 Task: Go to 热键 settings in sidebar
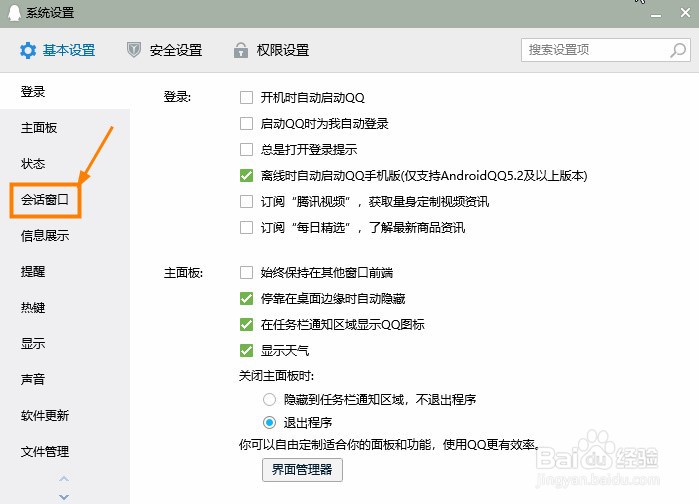(x=33, y=307)
